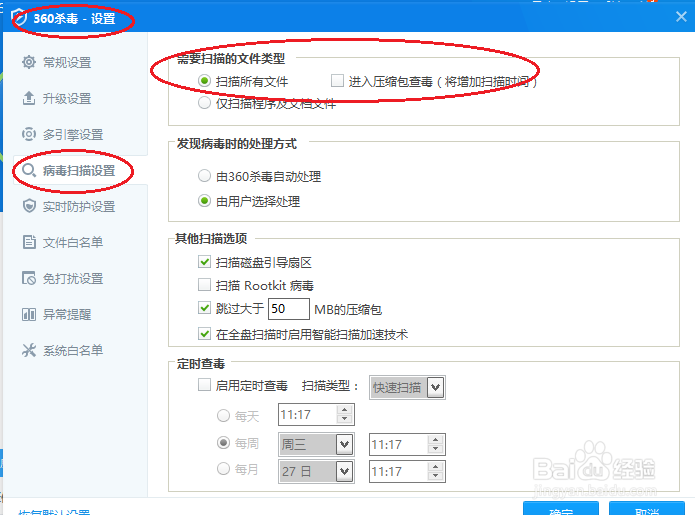Click the gear icon beside 常规设置
The image size is (695, 515).
29,62
